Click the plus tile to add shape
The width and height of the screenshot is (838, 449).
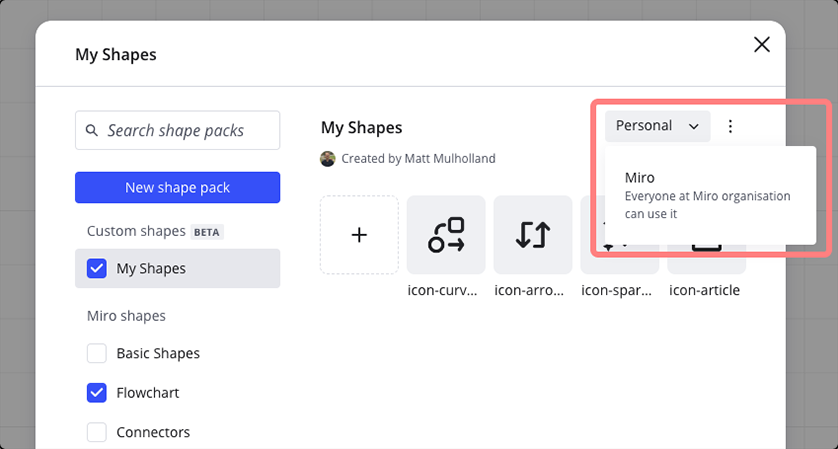tap(359, 235)
